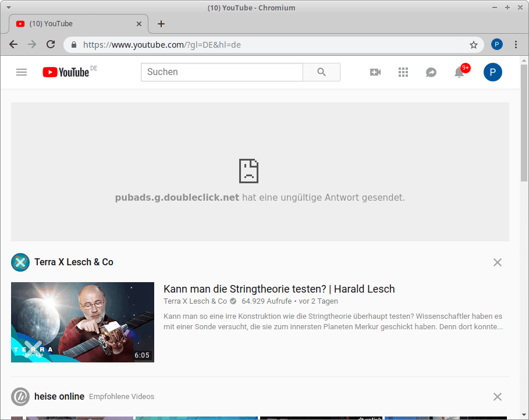Click the scrollbar down arrow
The image size is (529, 420).
[524, 415]
